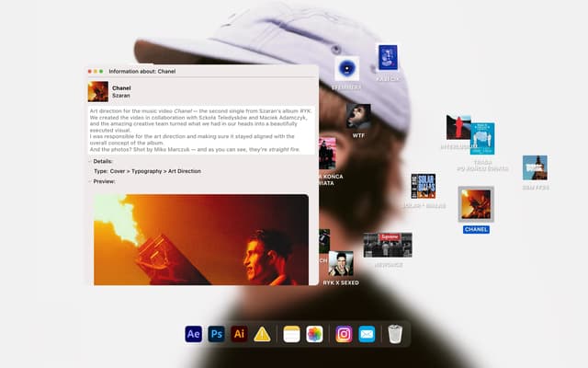Select the pink cover icon beside window
Image resolution: width=588 pixels, height=368 pixels.
click(x=327, y=154)
